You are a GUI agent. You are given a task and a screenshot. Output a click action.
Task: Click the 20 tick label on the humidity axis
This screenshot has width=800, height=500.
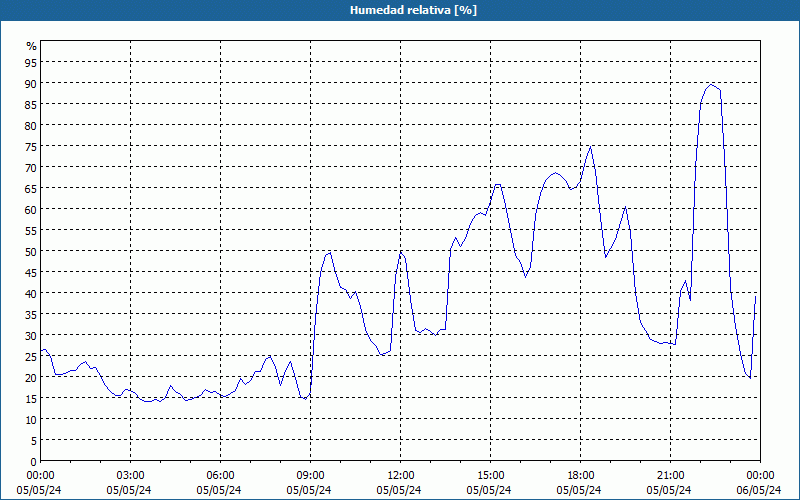tap(31, 378)
